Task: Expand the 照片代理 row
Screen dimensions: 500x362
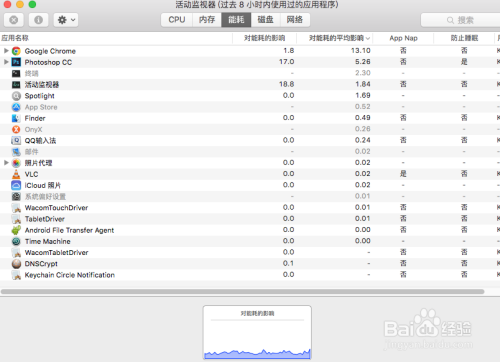Action: [x=6, y=163]
